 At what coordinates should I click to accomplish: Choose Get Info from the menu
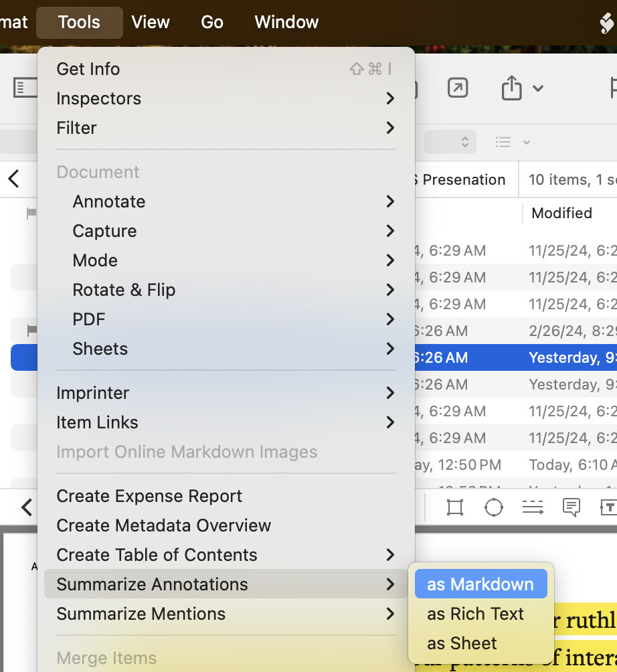226,69
